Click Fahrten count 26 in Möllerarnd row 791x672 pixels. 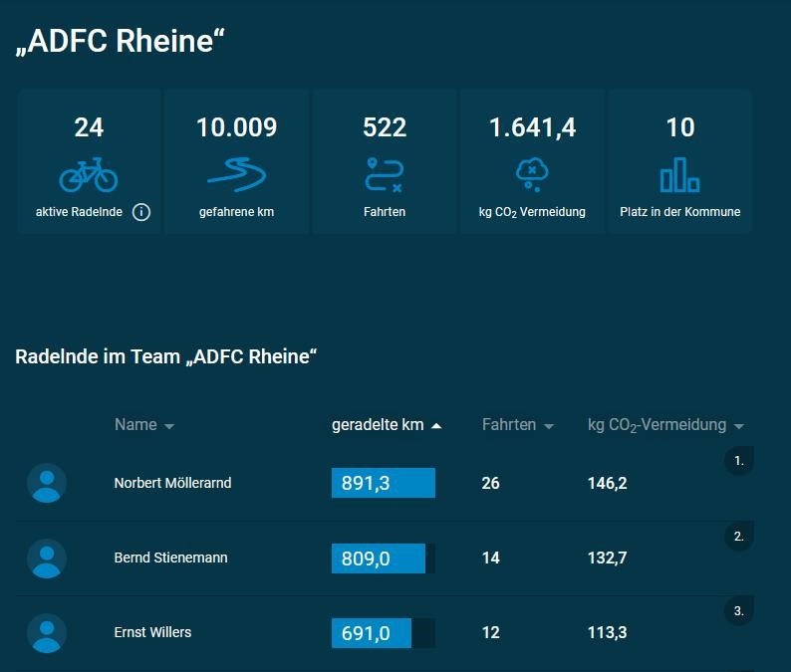click(490, 483)
